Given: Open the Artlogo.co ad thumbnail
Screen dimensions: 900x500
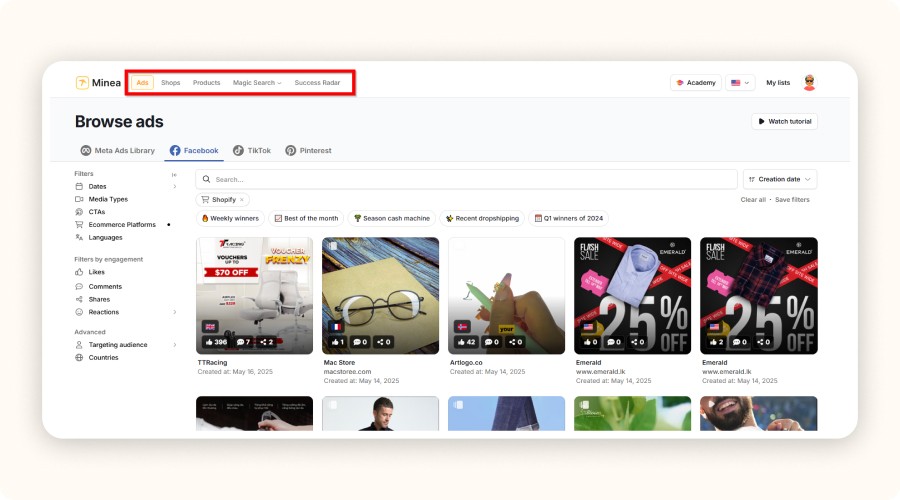Looking at the screenshot, I should pyautogui.click(x=506, y=296).
